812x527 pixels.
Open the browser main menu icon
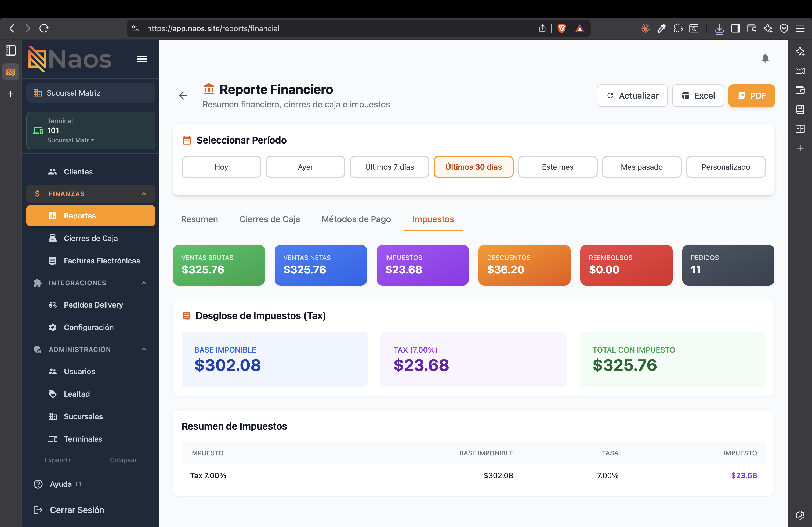coord(800,28)
